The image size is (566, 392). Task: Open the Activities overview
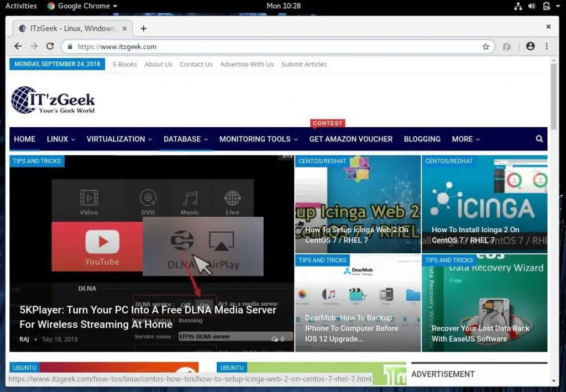[x=21, y=6]
